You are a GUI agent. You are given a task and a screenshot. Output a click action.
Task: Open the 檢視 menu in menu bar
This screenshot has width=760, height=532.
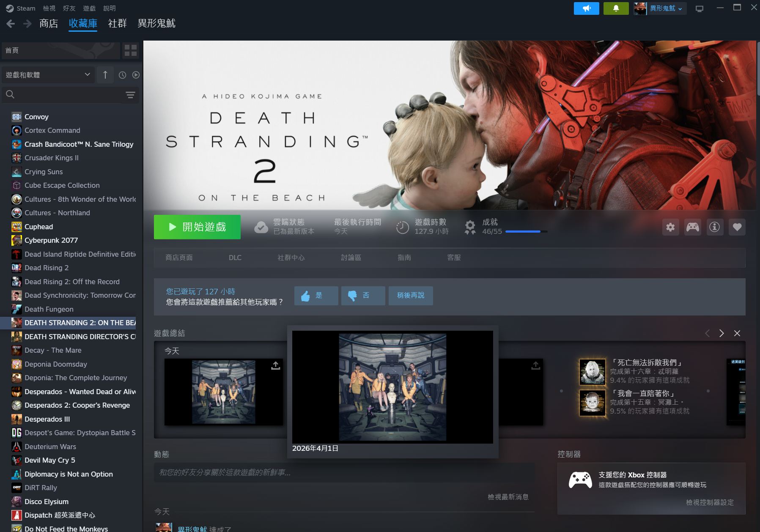pyautogui.click(x=49, y=8)
